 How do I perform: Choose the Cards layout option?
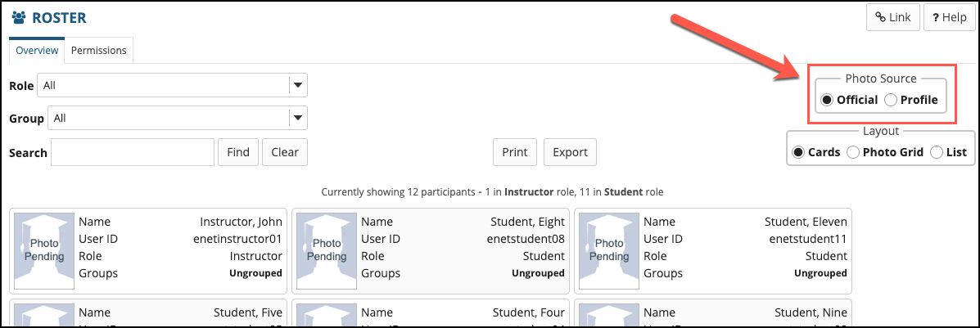pyautogui.click(x=798, y=152)
